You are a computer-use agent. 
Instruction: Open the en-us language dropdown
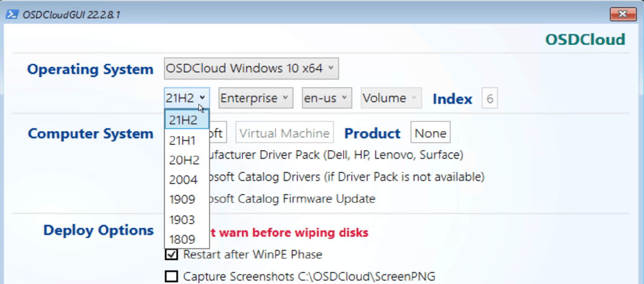(326, 98)
